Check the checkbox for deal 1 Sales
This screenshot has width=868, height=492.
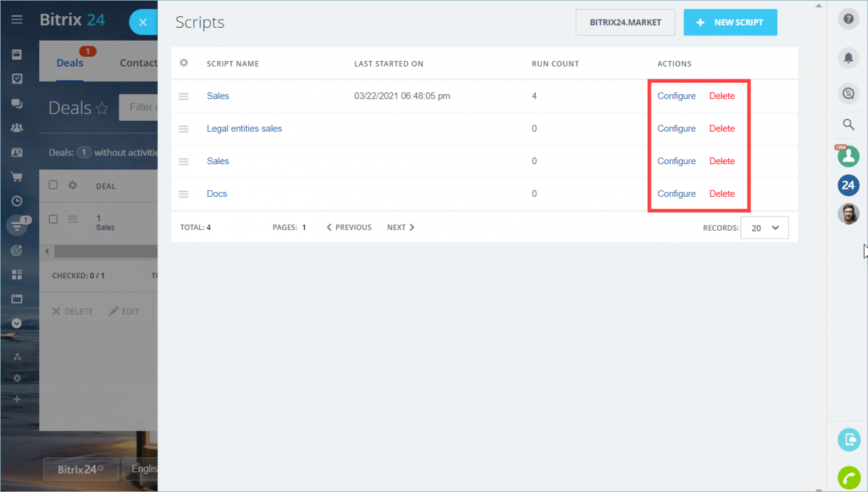tap(54, 219)
